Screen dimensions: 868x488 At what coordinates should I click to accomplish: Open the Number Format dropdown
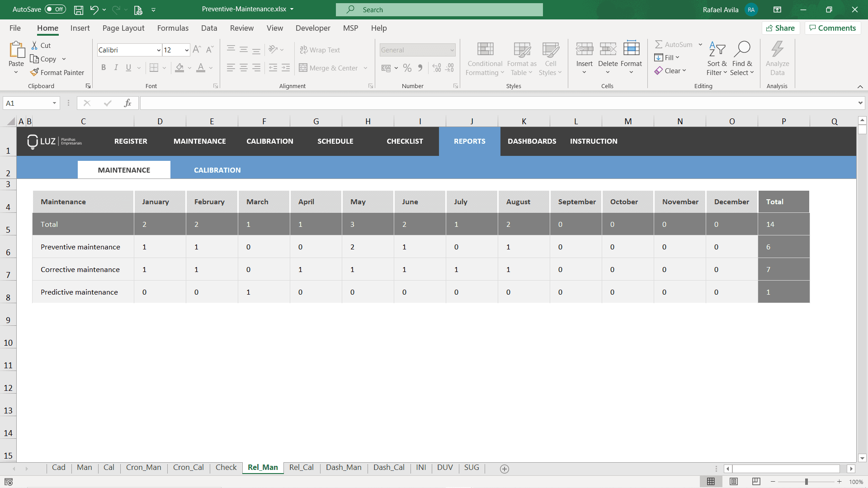452,50
